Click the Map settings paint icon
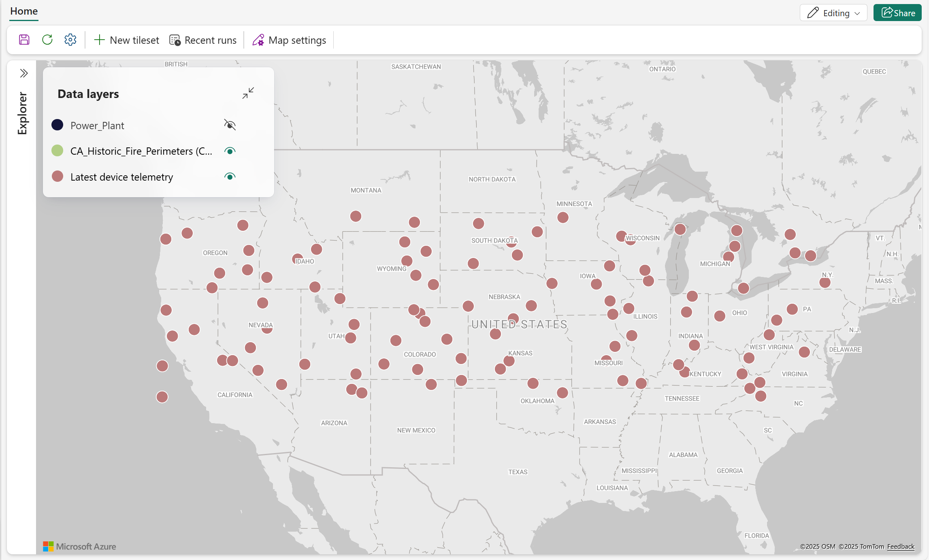 coord(258,40)
